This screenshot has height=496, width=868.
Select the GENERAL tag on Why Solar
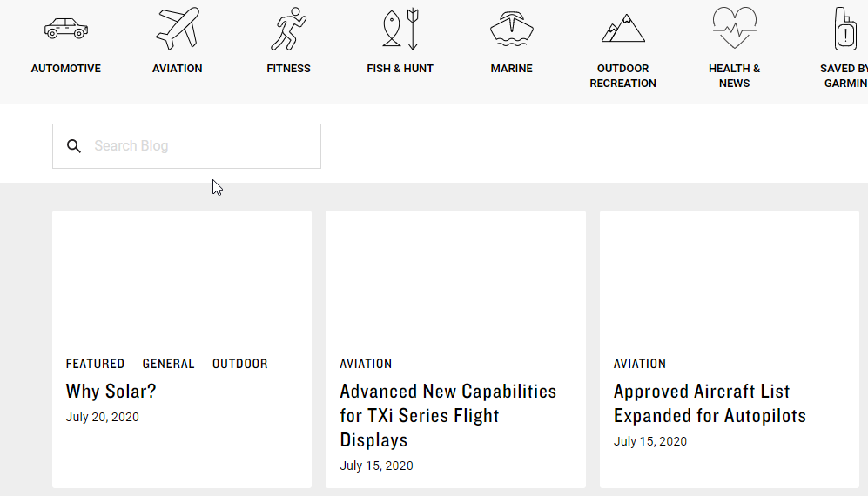click(x=169, y=364)
